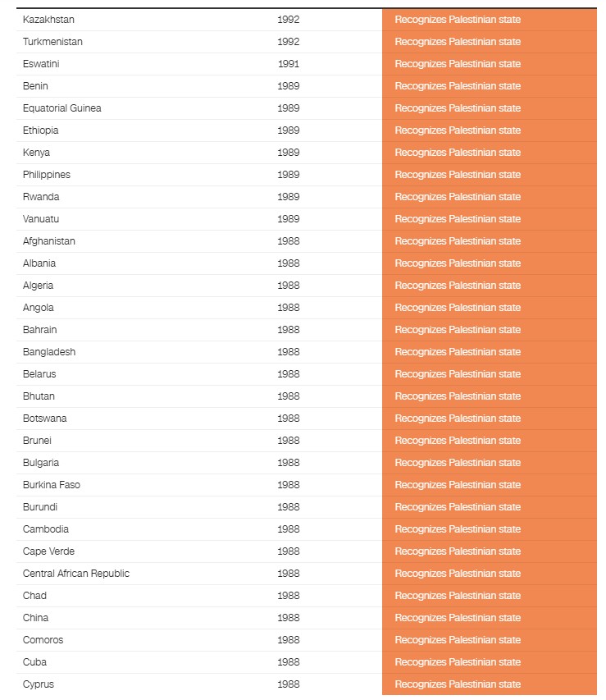Click the Kazakhstan country name

[48, 20]
